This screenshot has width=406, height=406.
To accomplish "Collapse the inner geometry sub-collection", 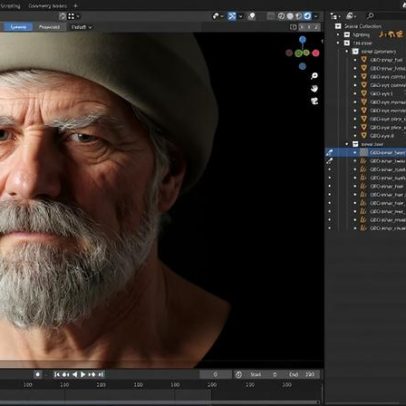I will [x=347, y=51].
